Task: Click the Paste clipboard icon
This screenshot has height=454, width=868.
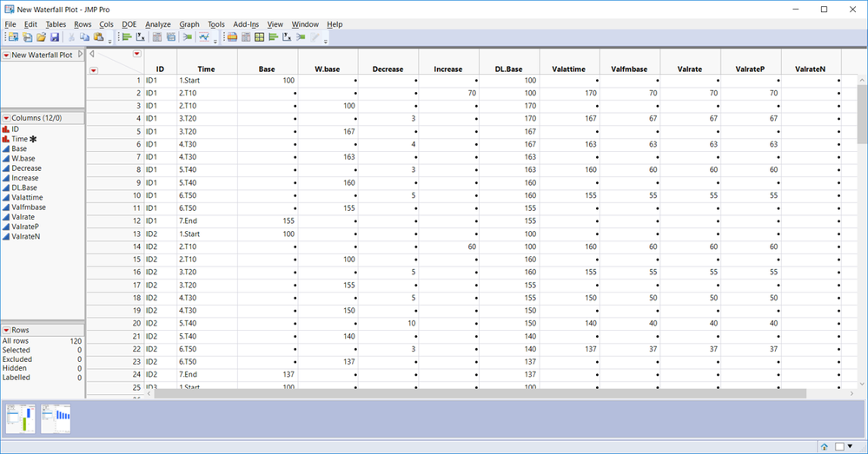Action: coord(98,37)
